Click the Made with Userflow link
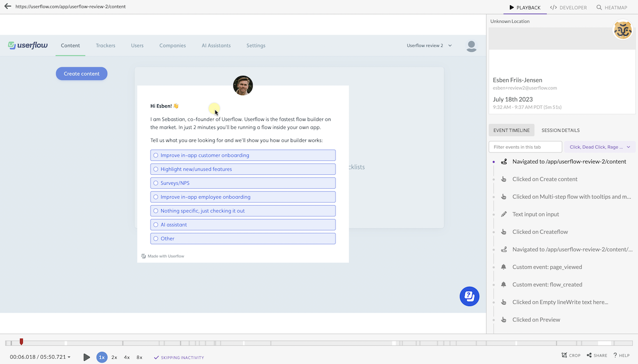 [x=163, y=256]
